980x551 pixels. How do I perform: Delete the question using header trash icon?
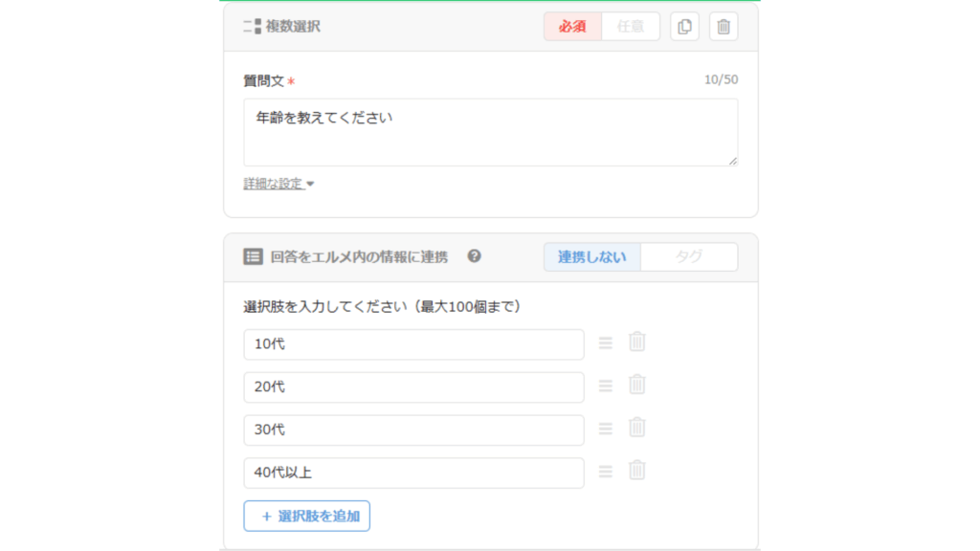tap(724, 27)
